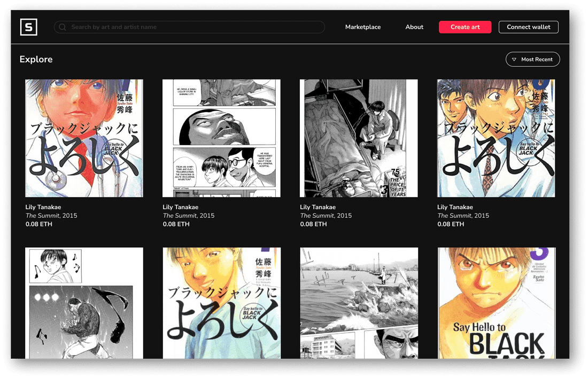The image size is (588, 378).
Task: Click the Create art button
Action: point(465,27)
